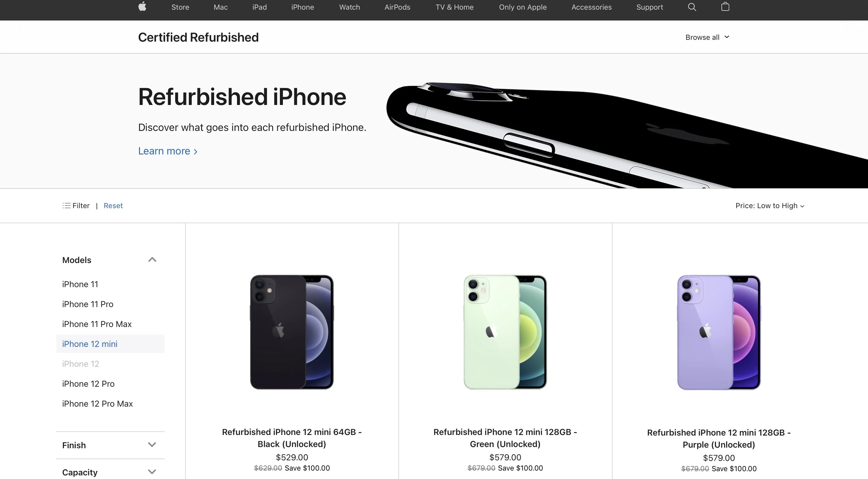Click Reset filters link
The image size is (868, 479).
pos(112,205)
